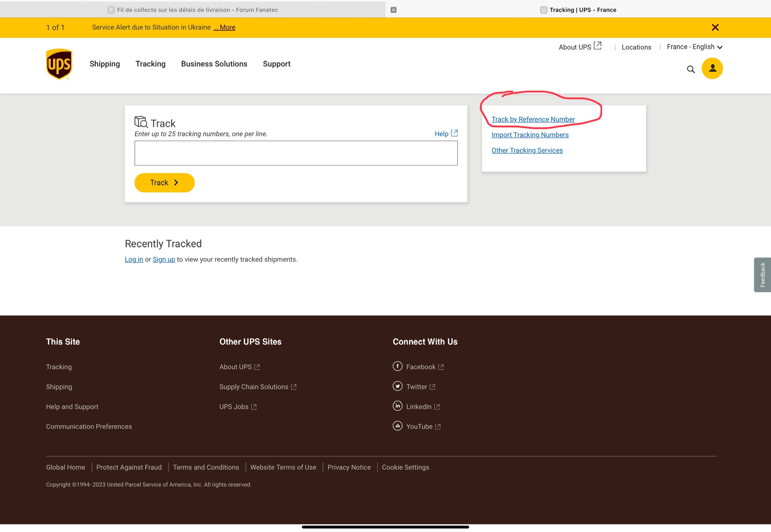Viewport: 771px width, 532px height.
Task: Open UPS Jobs footer link
Action: (234, 407)
